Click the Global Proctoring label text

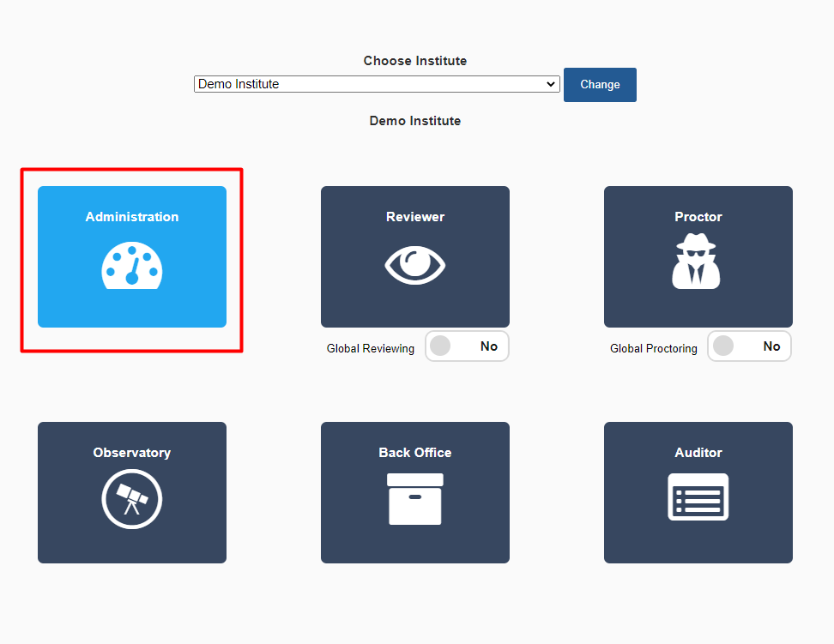[653, 349]
